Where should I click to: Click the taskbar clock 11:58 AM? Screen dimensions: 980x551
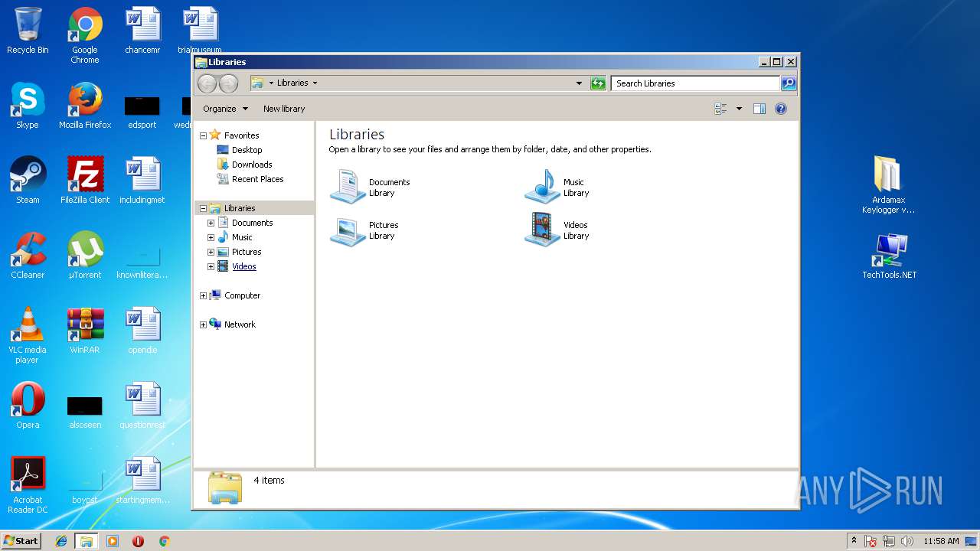941,541
